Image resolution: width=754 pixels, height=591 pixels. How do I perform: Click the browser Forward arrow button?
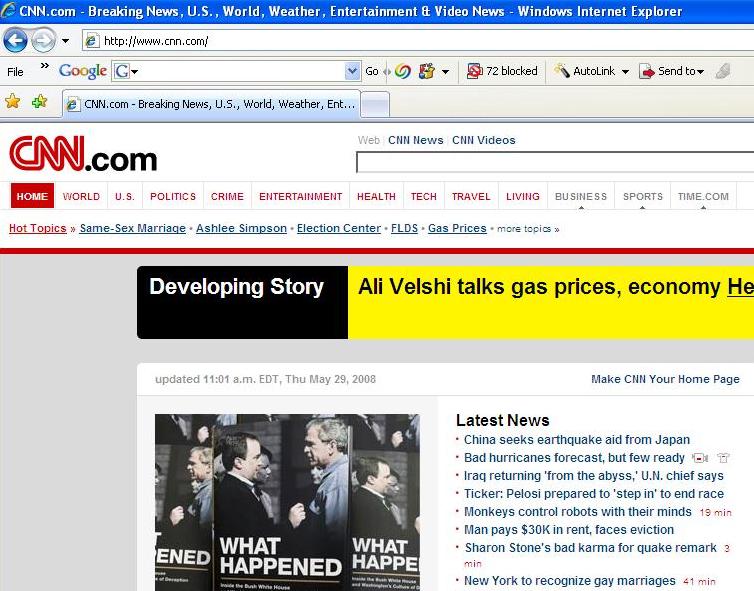click(43, 41)
